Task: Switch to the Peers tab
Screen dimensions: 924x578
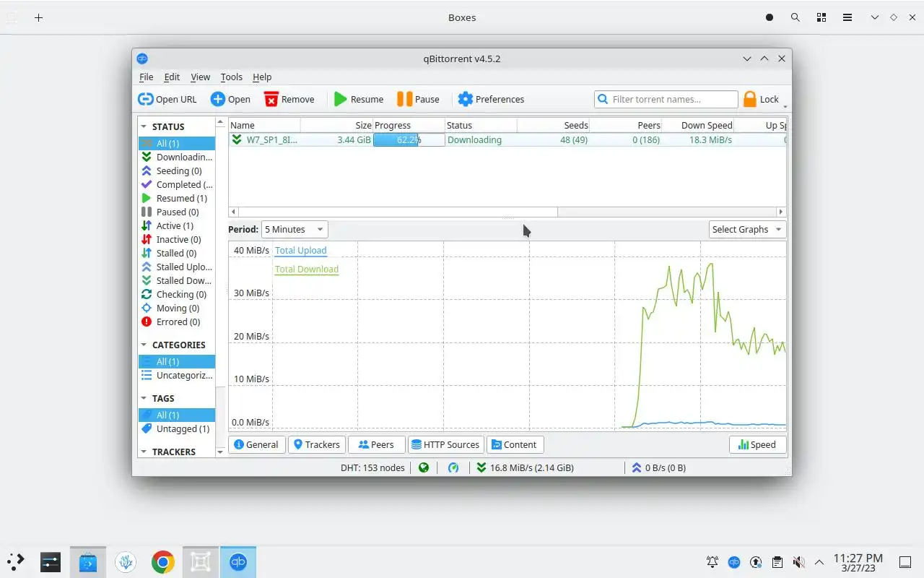Action: tap(376, 444)
